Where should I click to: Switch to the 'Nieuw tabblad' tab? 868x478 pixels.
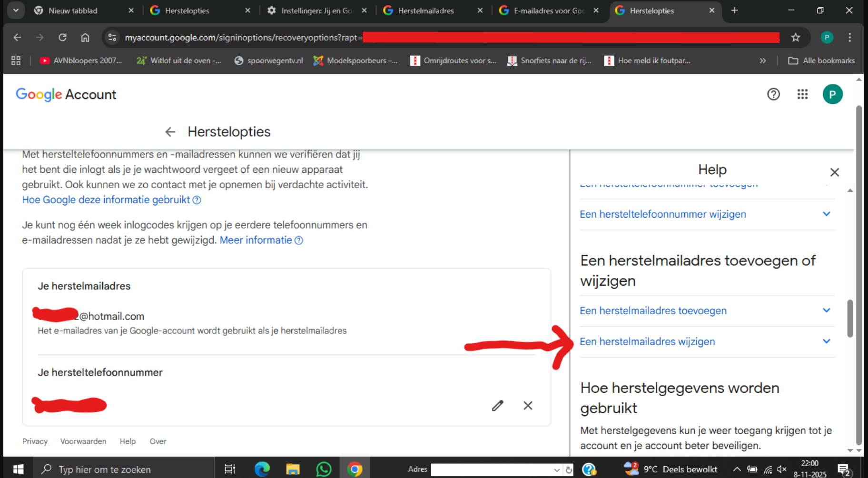click(x=84, y=10)
